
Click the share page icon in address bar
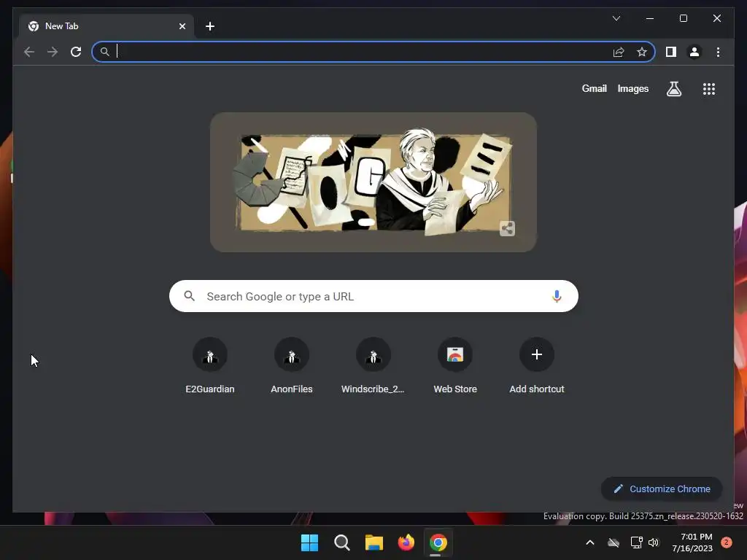619,52
